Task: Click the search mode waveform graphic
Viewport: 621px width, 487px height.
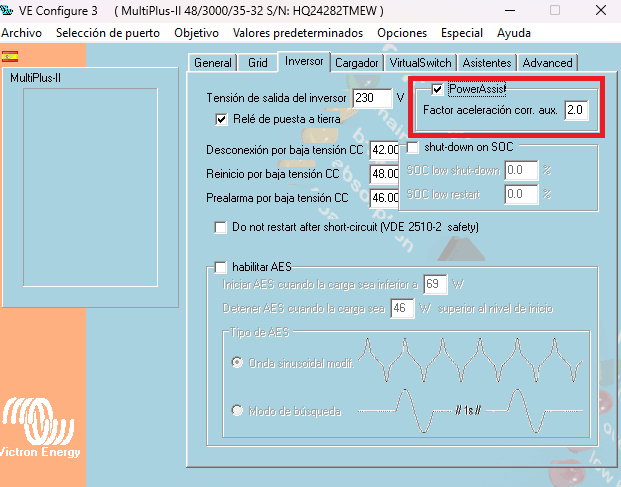Action: point(471,411)
